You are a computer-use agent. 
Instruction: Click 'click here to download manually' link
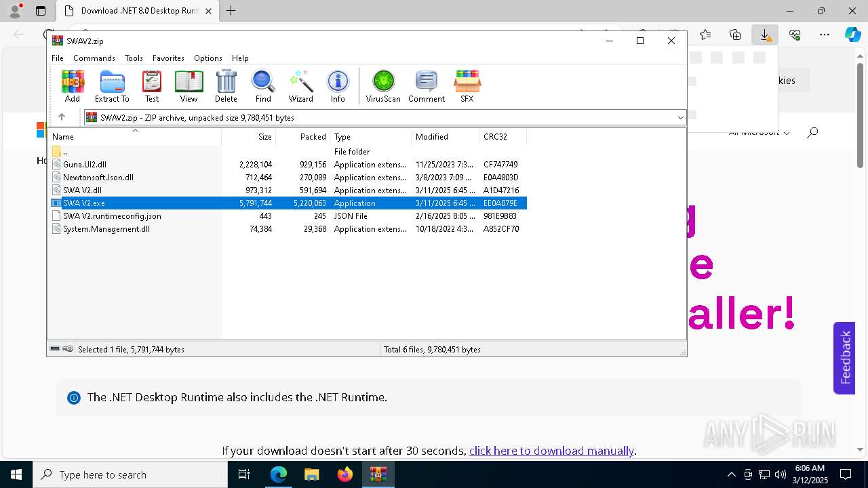(551, 451)
